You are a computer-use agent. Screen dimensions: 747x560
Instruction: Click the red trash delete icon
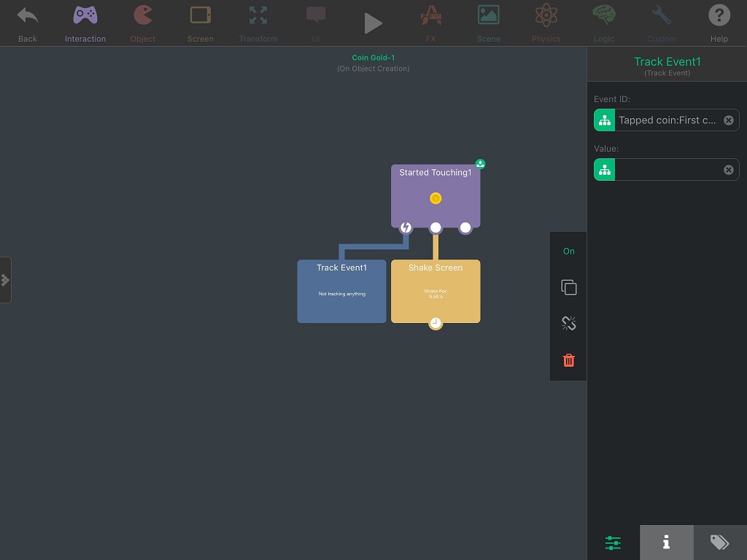(569, 360)
